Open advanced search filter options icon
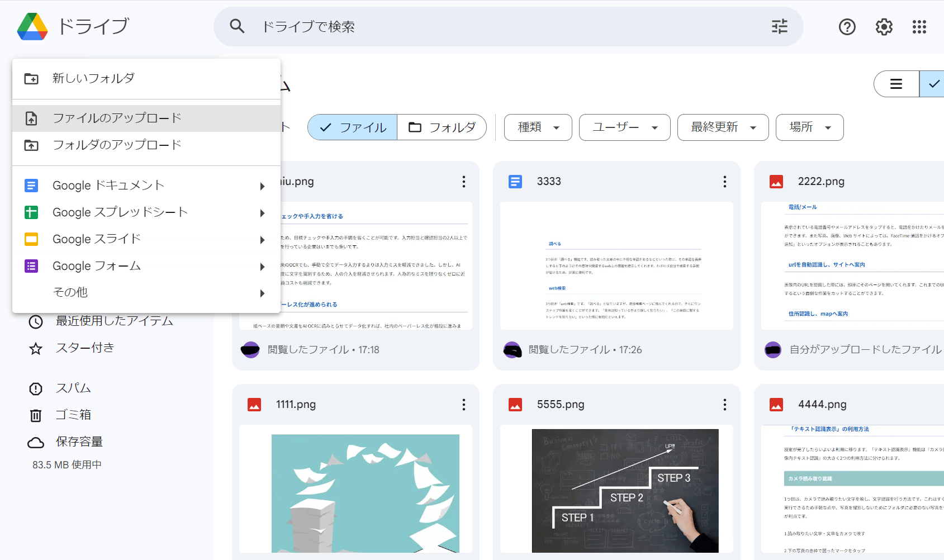 [780, 26]
